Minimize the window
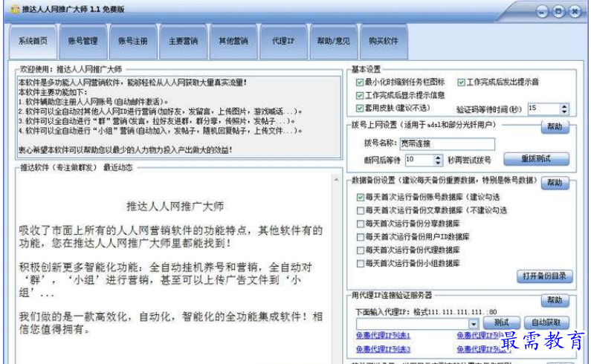The height and width of the screenshot is (364, 591). tap(542, 12)
